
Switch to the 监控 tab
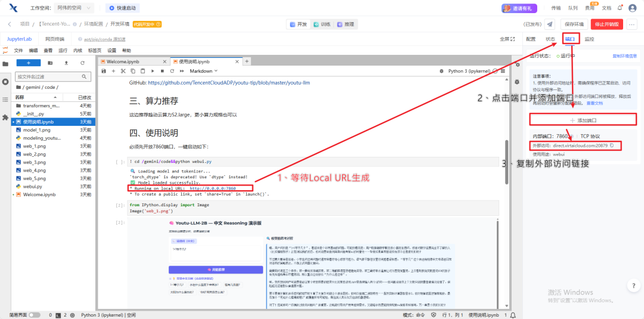pos(589,39)
